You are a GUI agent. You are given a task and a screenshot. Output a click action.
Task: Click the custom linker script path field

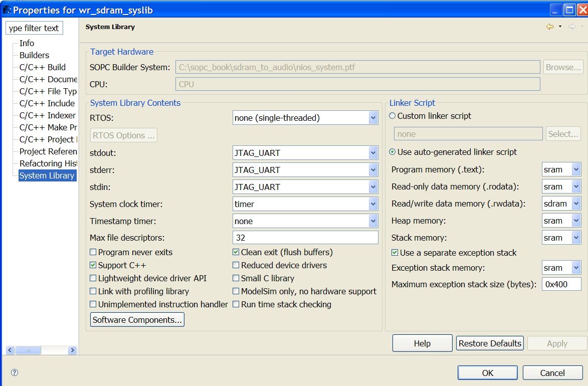point(468,134)
